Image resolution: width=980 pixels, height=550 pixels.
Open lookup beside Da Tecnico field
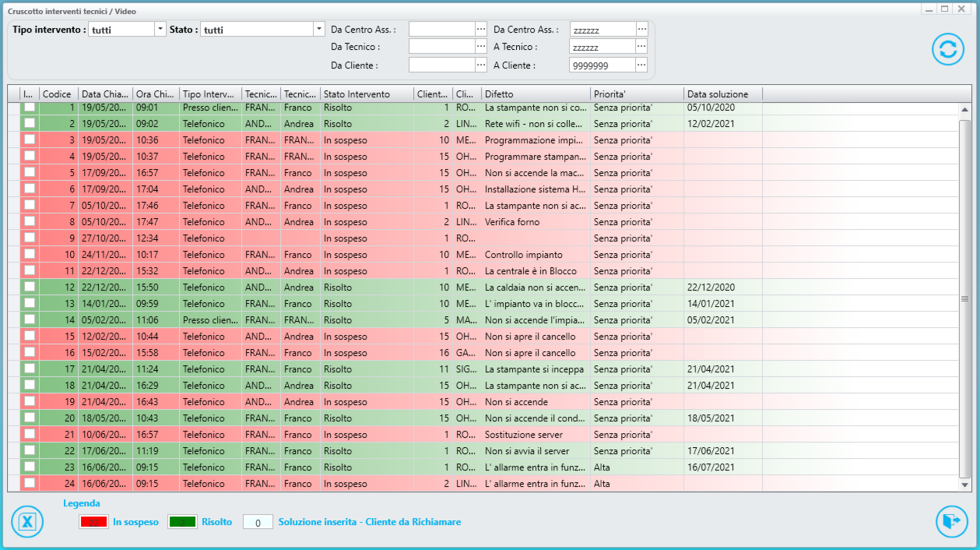pos(481,47)
